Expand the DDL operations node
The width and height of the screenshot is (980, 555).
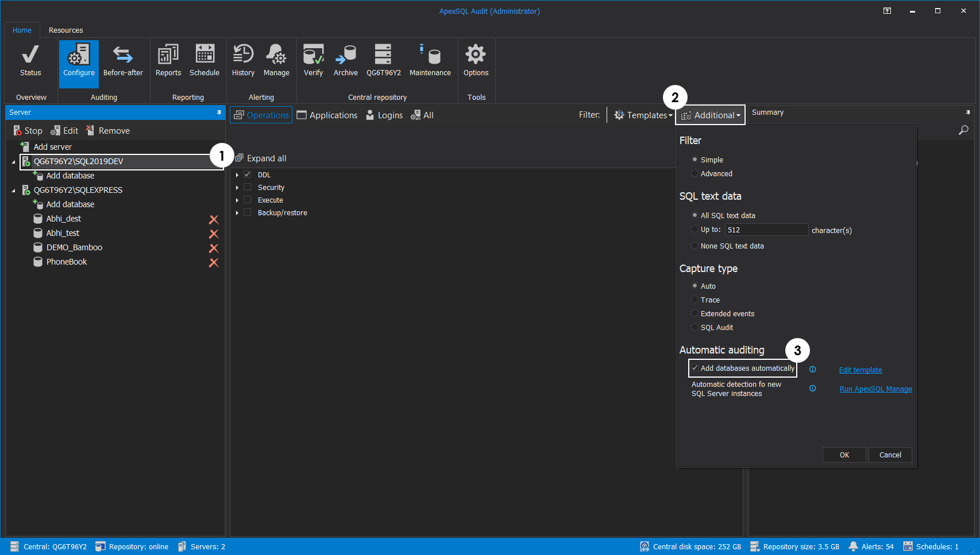click(237, 174)
